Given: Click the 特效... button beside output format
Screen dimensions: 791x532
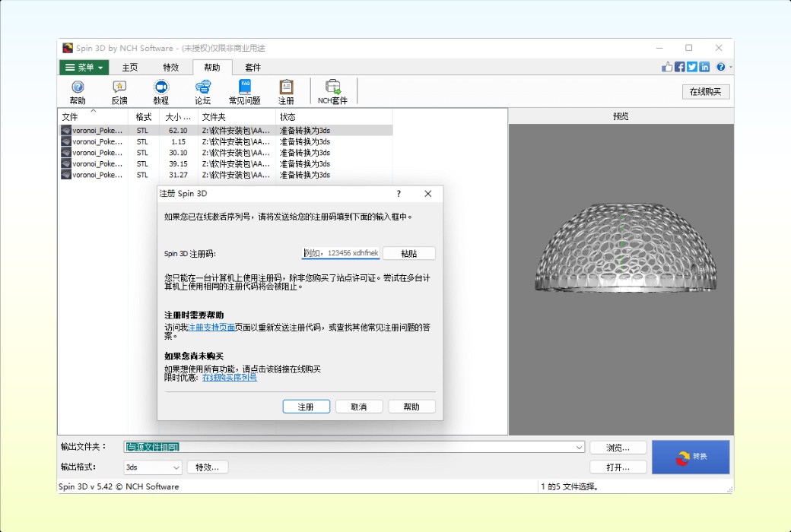Looking at the screenshot, I should 208,467.
